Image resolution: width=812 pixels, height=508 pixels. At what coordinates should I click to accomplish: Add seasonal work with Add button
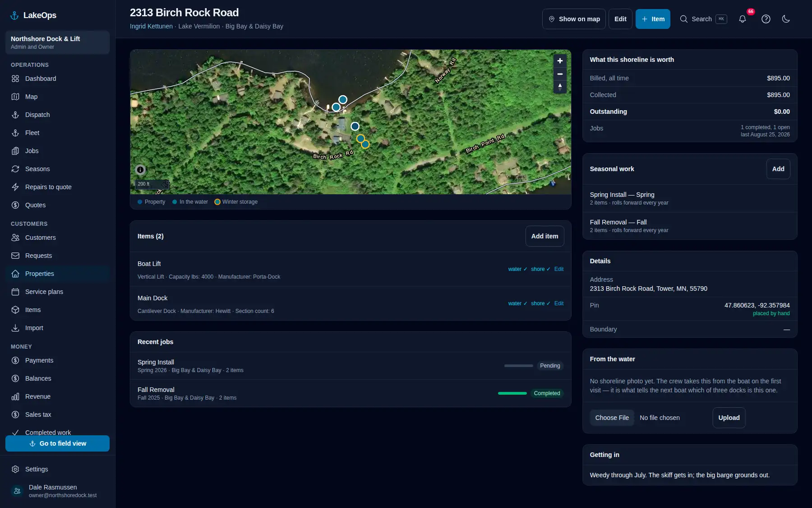point(778,169)
